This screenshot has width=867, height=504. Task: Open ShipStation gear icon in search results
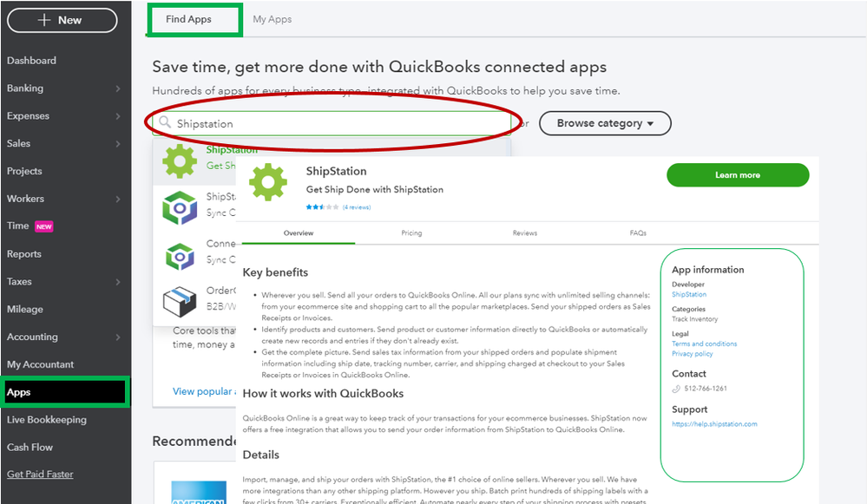click(x=180, y=161)
